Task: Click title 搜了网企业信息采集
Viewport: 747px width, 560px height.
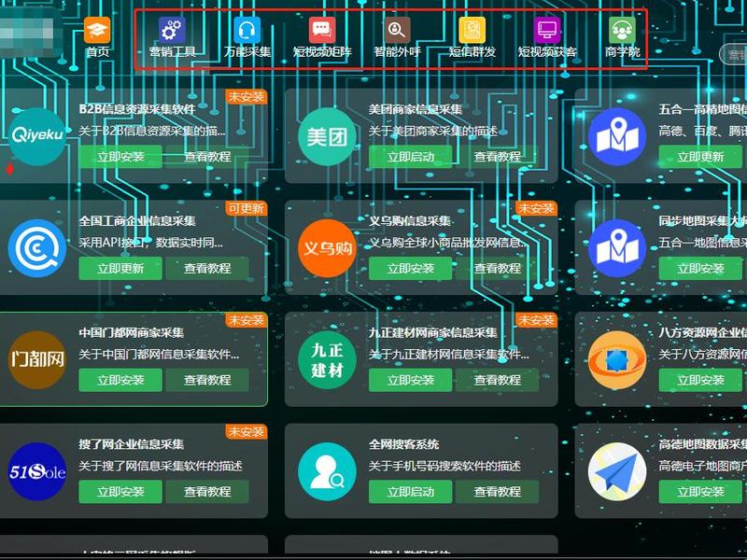Action: tap(132, 444)
